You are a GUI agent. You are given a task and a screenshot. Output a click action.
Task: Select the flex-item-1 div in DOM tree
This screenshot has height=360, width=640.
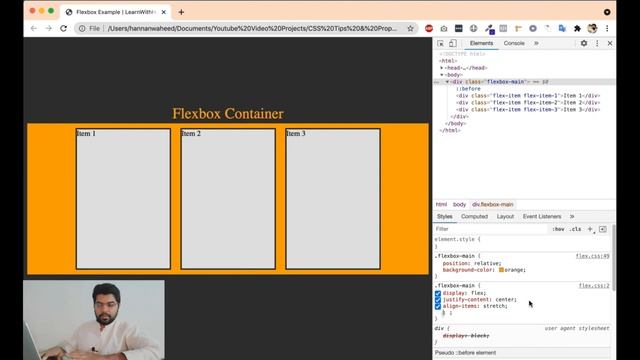[x=528, y=96]
